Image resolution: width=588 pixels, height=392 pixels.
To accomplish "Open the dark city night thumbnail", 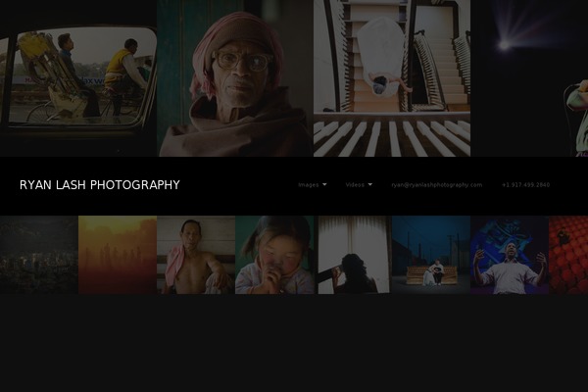I will tap(39, 255).
